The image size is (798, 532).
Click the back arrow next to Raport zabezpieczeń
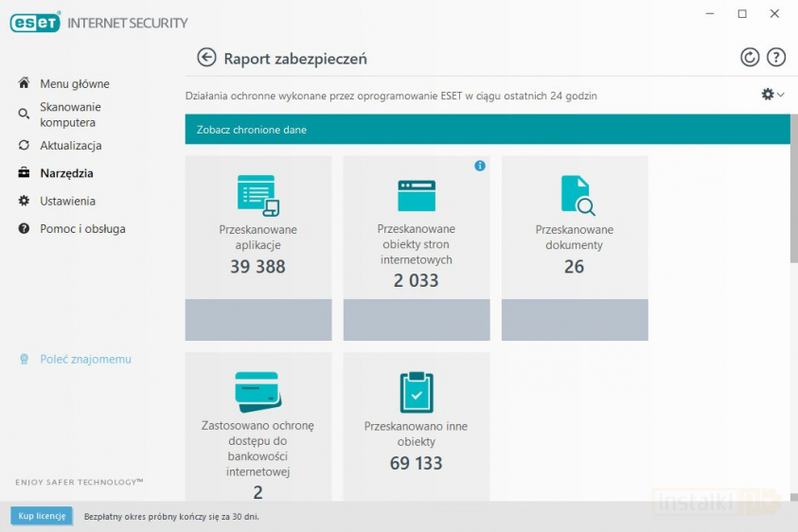point(206,58)
